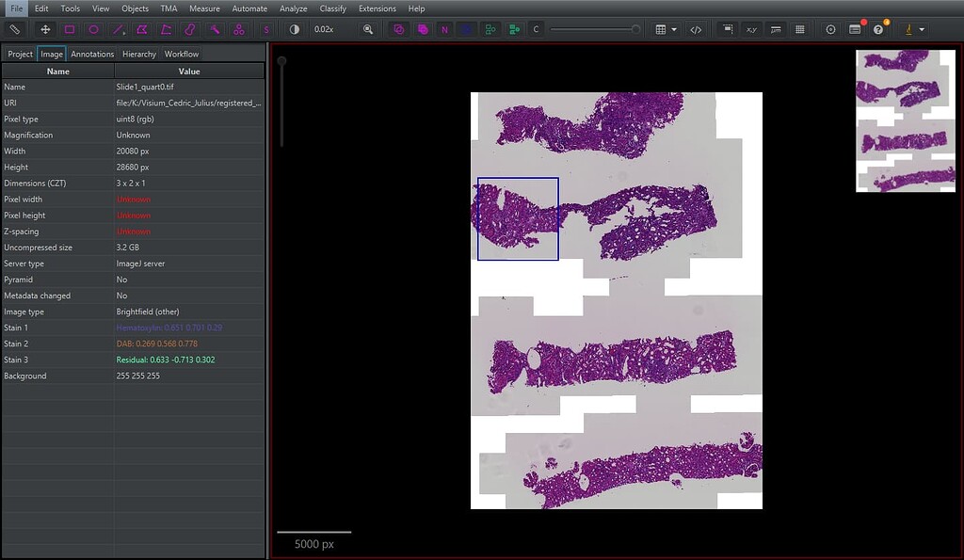
Task: Open the Script editor
Action: coord(696,29)
